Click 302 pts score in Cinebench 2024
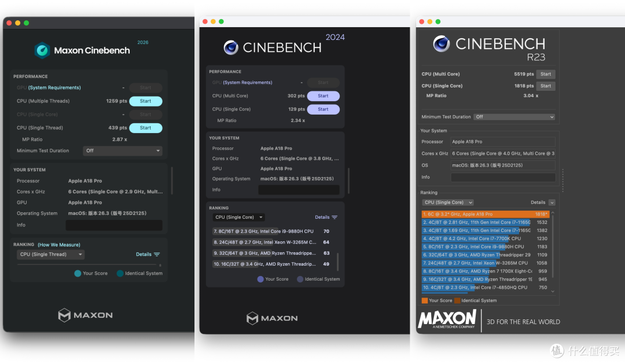Viewport: 625px width, 364px height. click(x=296, y=96)
